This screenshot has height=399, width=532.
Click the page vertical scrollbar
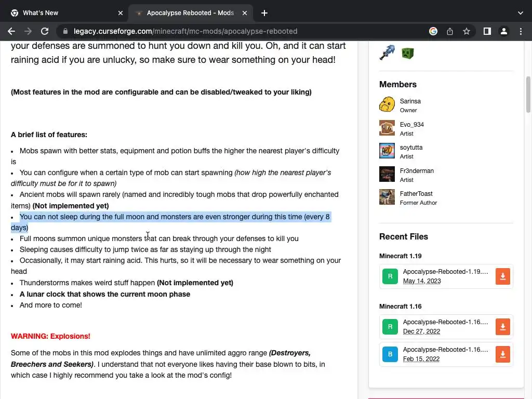click(528, 95)
